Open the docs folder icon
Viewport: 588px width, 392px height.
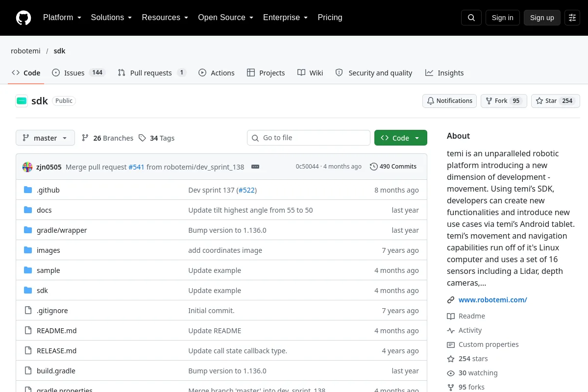pos(28,210)
